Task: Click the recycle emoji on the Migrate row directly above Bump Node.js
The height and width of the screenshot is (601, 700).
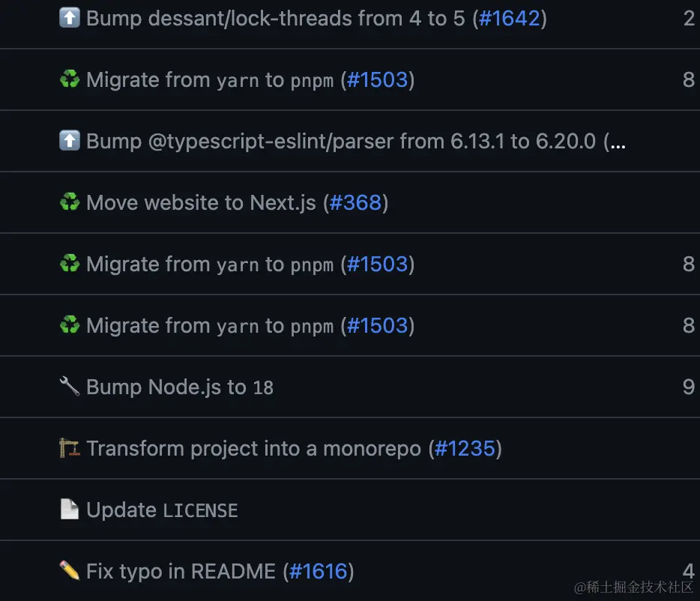Action: [x=69, y=325]
